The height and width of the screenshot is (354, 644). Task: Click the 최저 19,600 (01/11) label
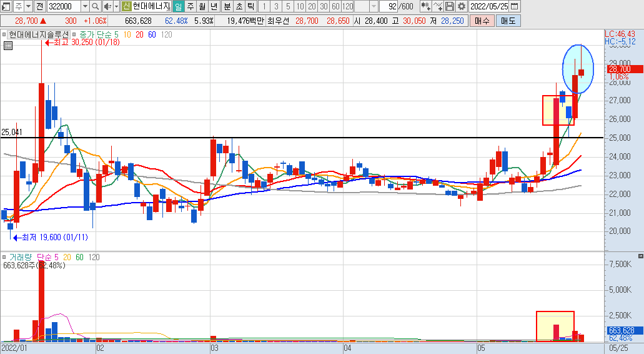[51, 238]
